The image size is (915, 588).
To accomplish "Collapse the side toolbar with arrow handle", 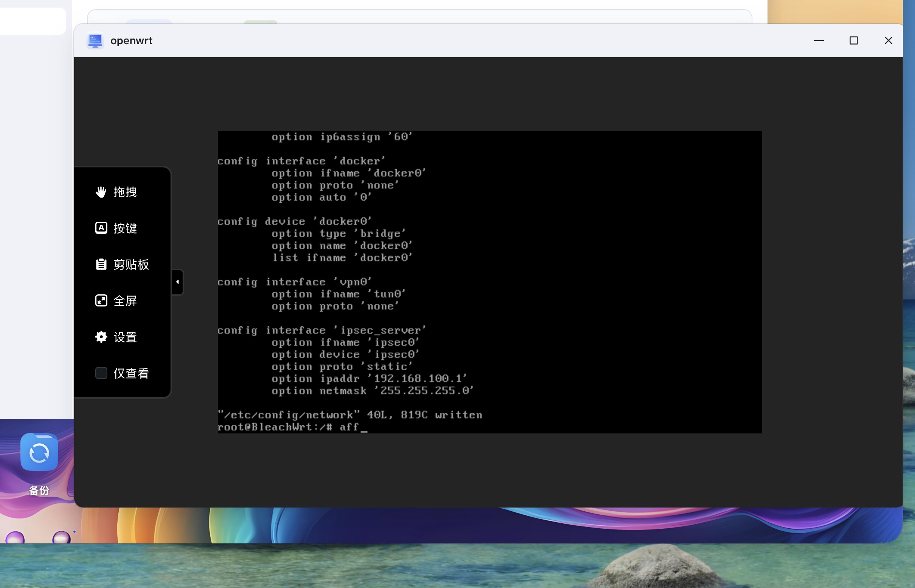I will (177, 282).
